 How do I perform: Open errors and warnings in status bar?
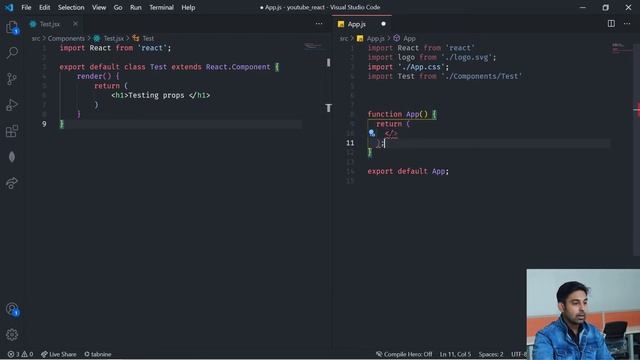pyautogui.click(x=20, y=354)
